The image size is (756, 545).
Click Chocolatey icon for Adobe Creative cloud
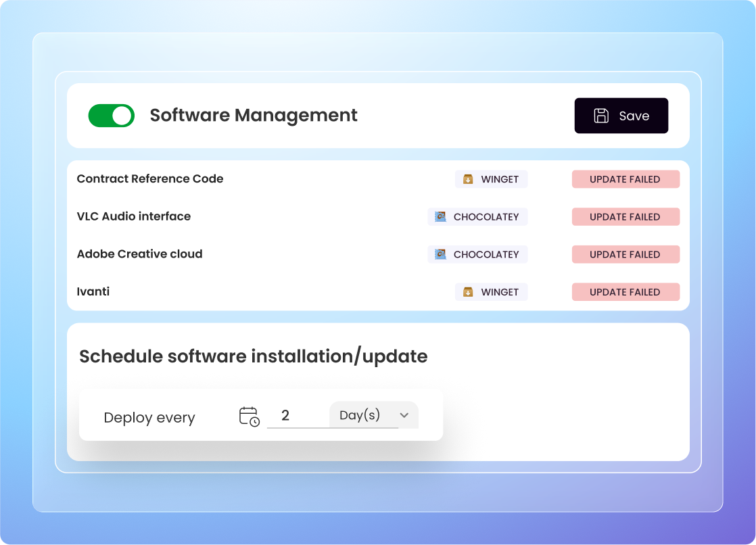click(x=440, y=254)
